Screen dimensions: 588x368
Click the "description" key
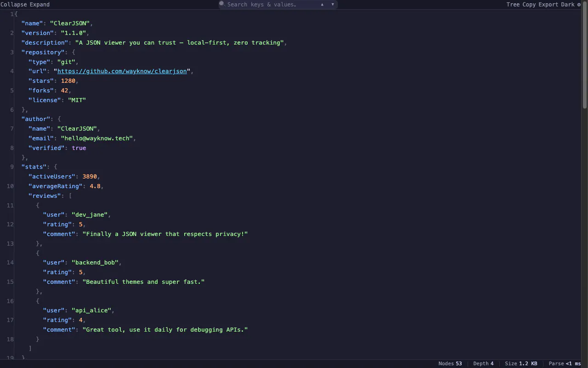click(x=45, y=43)
